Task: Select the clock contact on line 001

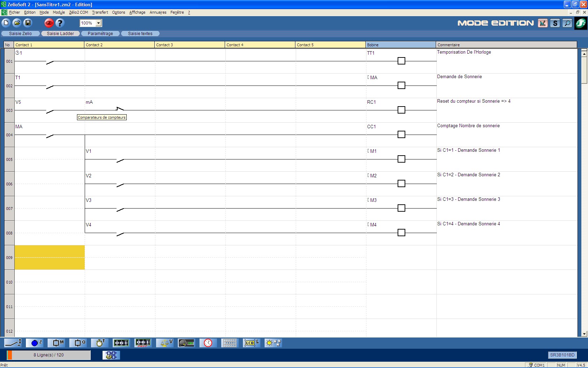Action: pos(49,61)
